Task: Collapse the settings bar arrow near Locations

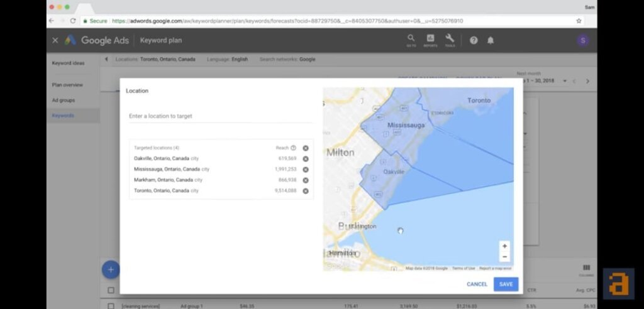Action: tap(106, 59)
